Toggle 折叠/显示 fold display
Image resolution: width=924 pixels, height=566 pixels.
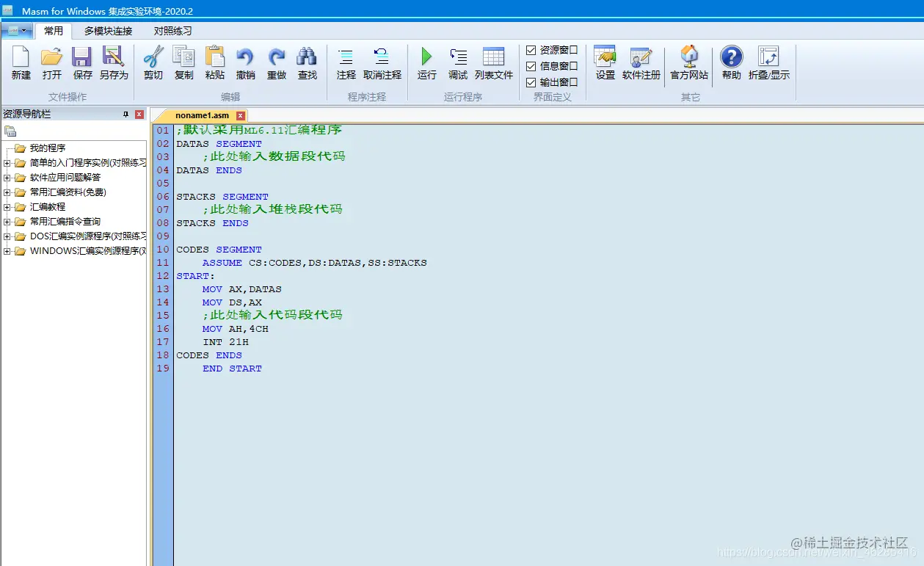tap(769, 63)
